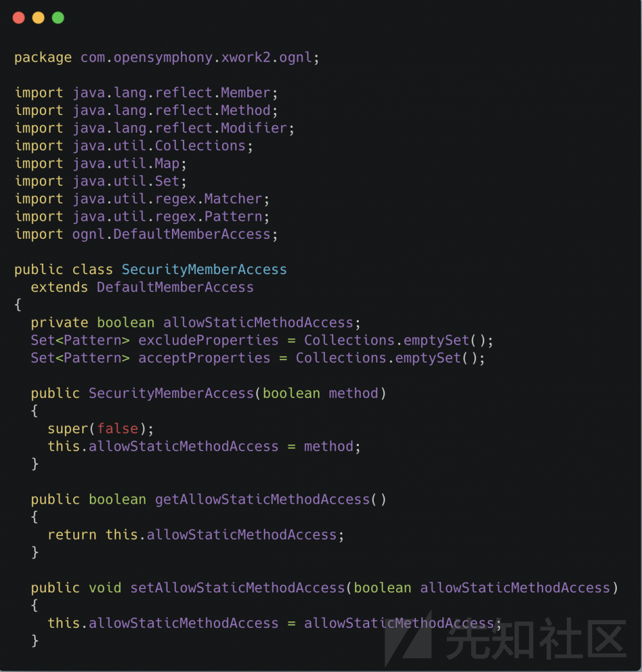This screenshot has height=672, width=642.
Task: Click the acceptProperties variable declaration
Action: pos(257,358)
